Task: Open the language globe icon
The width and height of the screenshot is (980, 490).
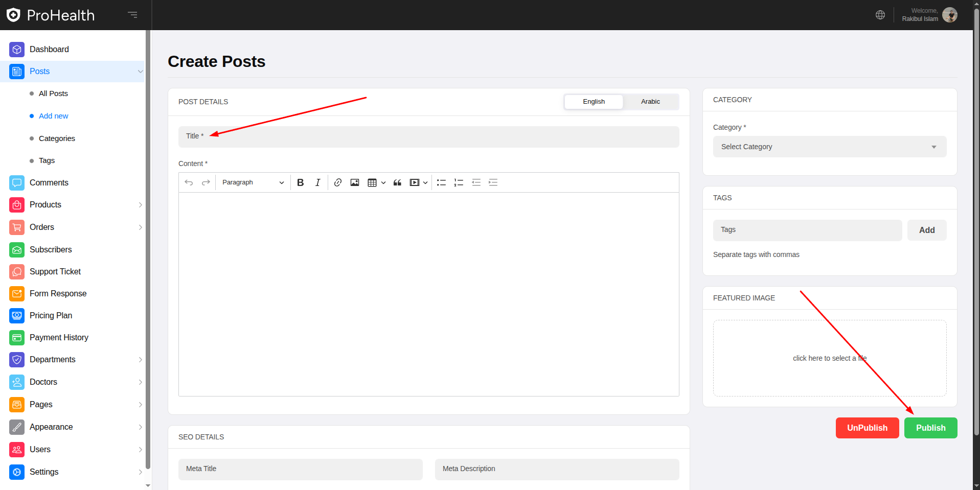Action: tap(880, 15)
